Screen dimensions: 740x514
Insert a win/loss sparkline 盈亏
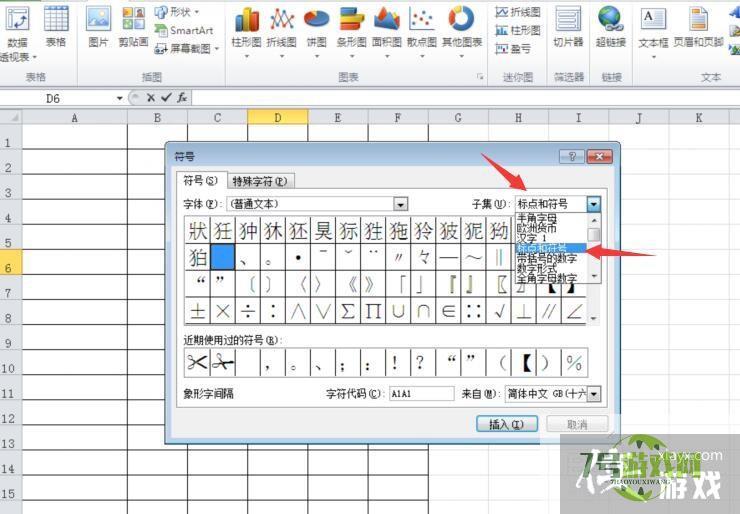point(513,49)
